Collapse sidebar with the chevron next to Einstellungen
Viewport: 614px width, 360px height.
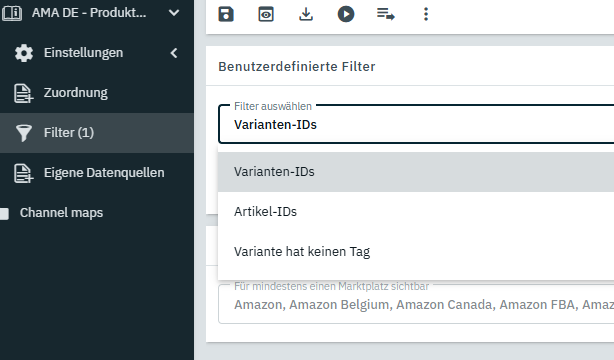tap(174, 53)
